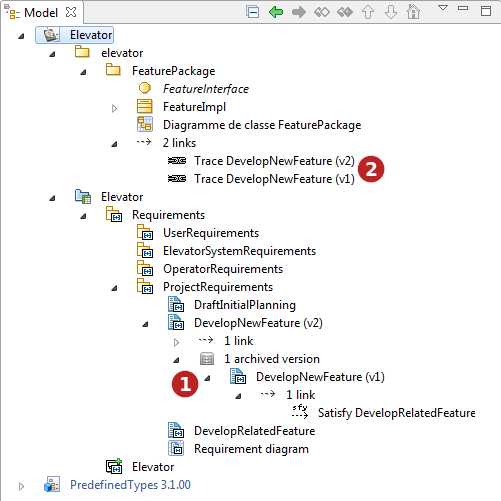The height and width of the screenshot is (501, 501).
Task: Go back with the green arrow
Action: 276,12
